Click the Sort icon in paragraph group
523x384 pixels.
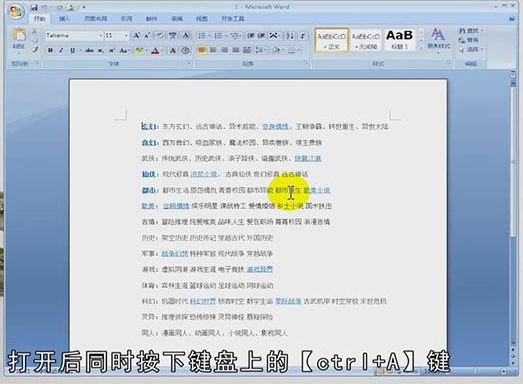point(290,35)
